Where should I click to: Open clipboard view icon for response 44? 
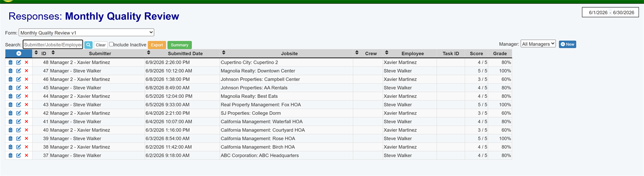[11, 96]
